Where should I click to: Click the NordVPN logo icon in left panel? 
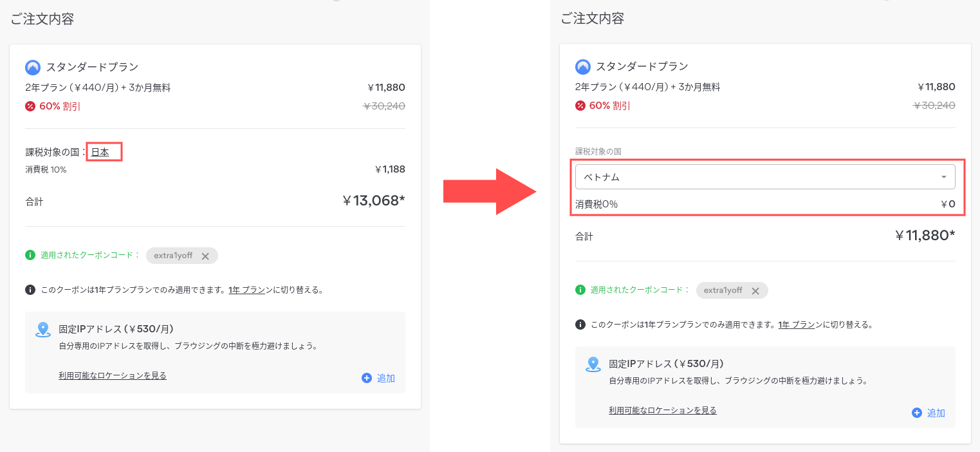click(x=33, y=67)
